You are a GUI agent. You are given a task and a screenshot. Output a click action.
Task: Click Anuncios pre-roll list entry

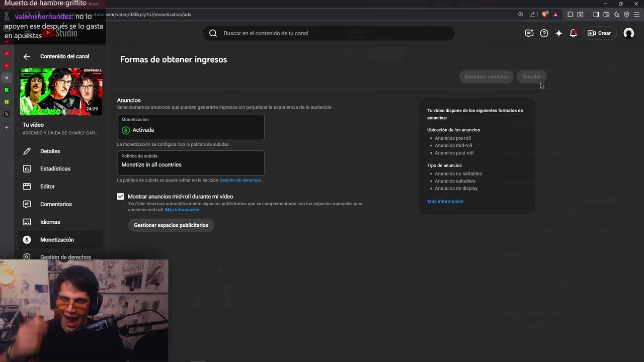(453, 138)
